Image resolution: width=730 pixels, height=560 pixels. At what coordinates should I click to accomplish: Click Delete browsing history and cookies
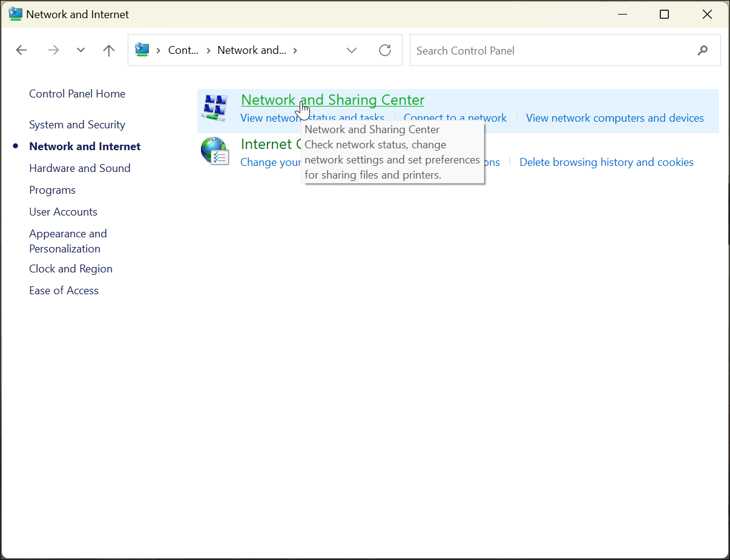606,162
